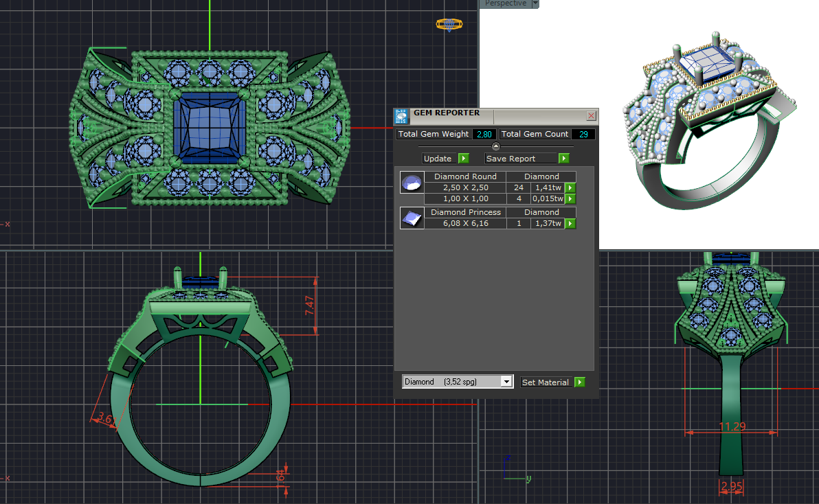Close the Gem Reporter panel
Image resolution: width=819 pixels, height=504 pixels.
pos(591,116)
